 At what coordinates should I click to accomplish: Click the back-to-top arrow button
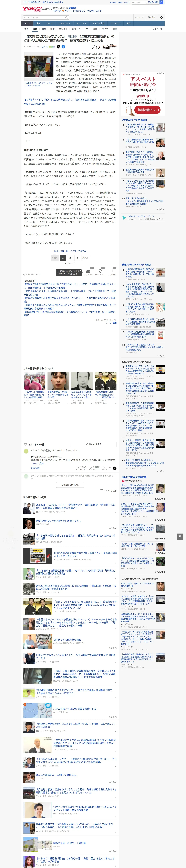(x=180, y=536)
